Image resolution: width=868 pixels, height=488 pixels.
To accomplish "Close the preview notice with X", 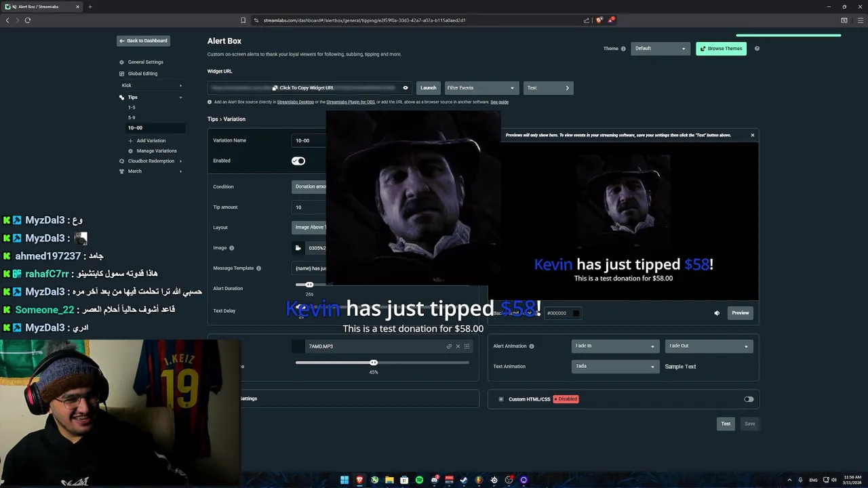I will pyautogui.click(x=752, y=135).
